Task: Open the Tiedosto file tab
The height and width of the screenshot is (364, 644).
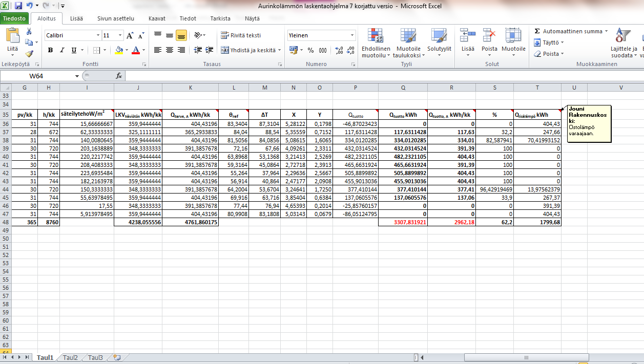Action: [14, 18]
